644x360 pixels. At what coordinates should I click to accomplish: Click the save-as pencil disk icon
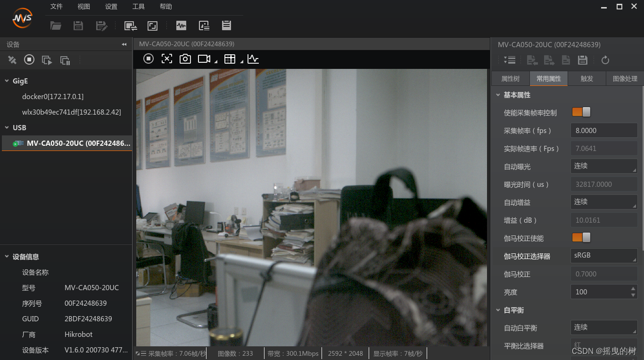tap(101, 26)
